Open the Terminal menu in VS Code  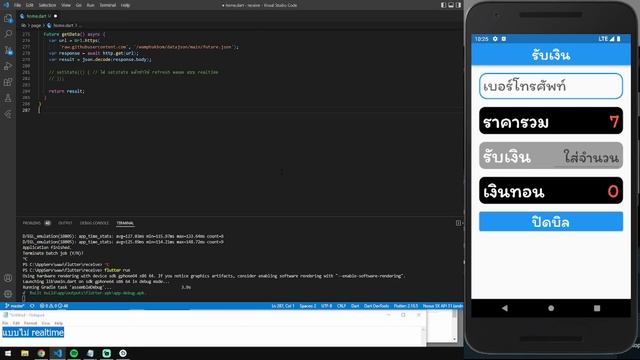(x=108, y=5)
